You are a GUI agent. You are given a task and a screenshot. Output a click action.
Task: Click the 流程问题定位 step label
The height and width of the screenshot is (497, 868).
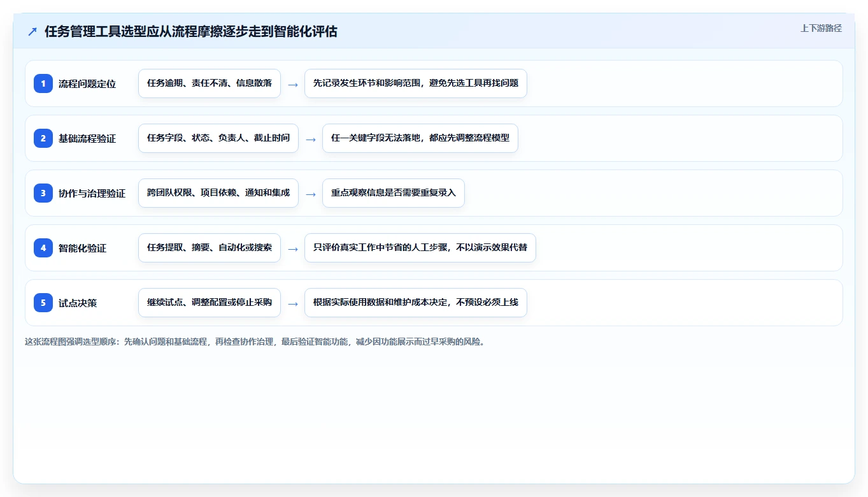(87, 83)
